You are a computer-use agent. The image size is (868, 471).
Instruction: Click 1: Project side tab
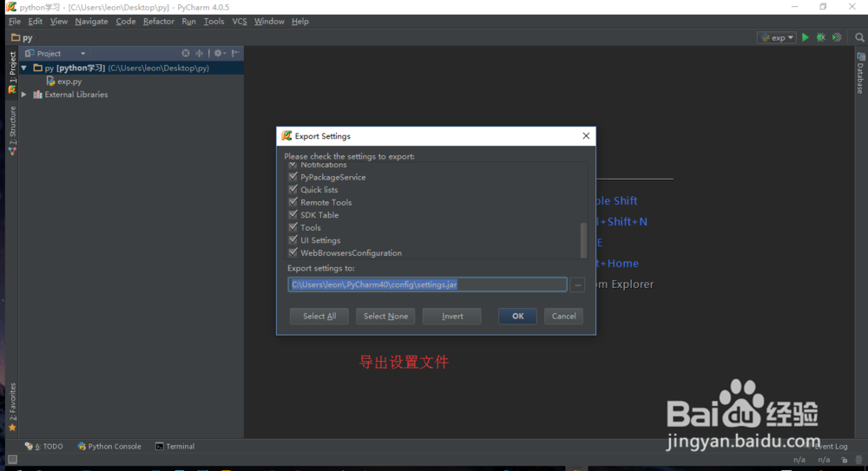pos(12,73)
